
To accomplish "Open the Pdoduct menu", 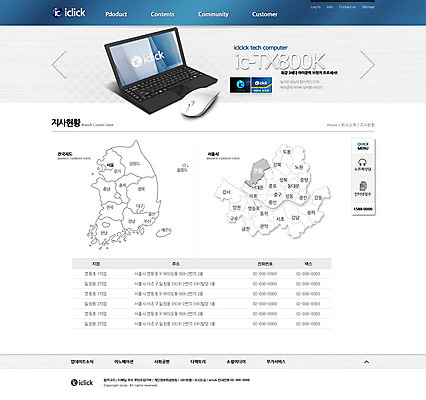I will (116, 14).
